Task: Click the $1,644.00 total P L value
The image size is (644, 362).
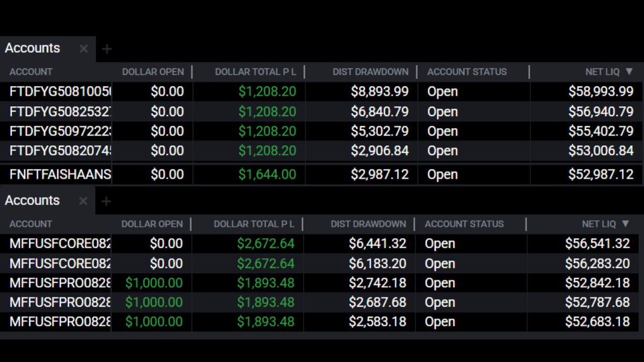Action: tap(267, 175)
